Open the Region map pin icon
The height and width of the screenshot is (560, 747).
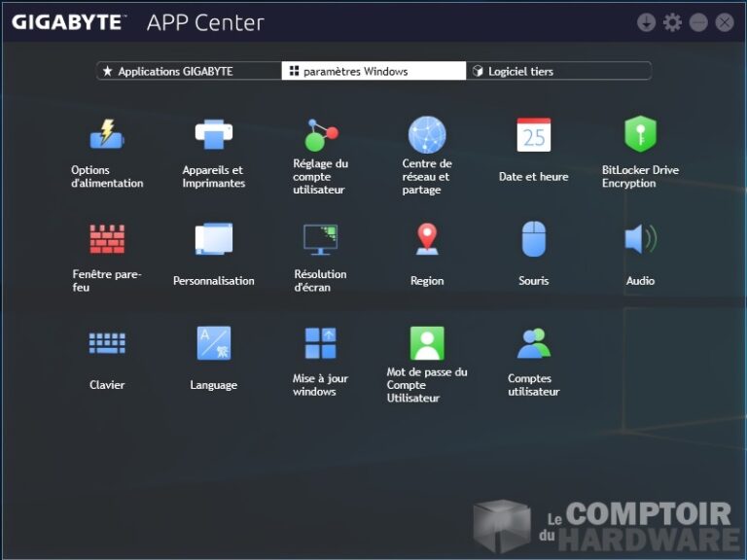coord(427,239)
